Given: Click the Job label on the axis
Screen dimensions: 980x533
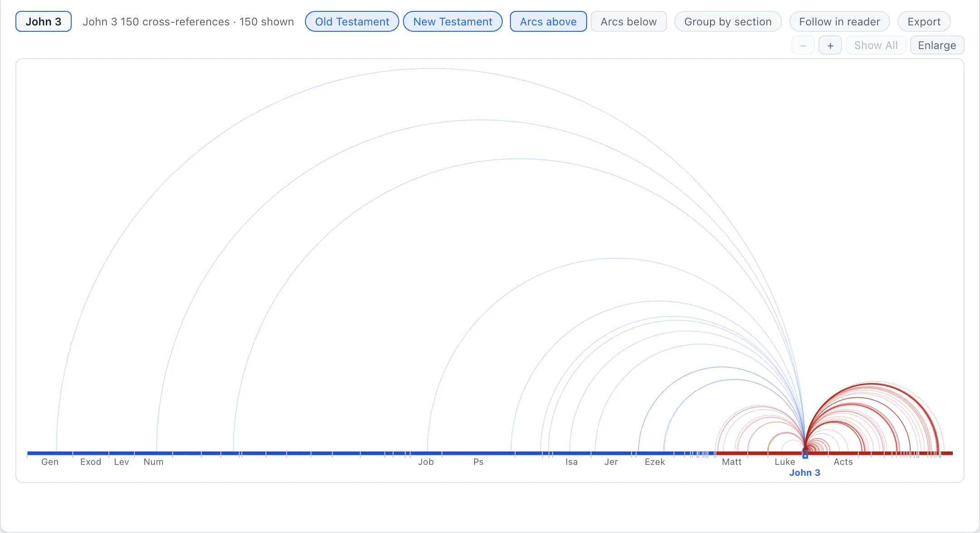Looking at the screenshot, I should coord(426,462).
